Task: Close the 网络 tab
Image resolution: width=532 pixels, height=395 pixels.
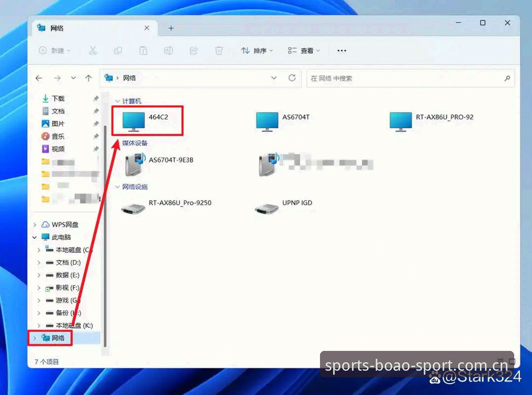Action: pyautogui.click(x=147, y=28)
